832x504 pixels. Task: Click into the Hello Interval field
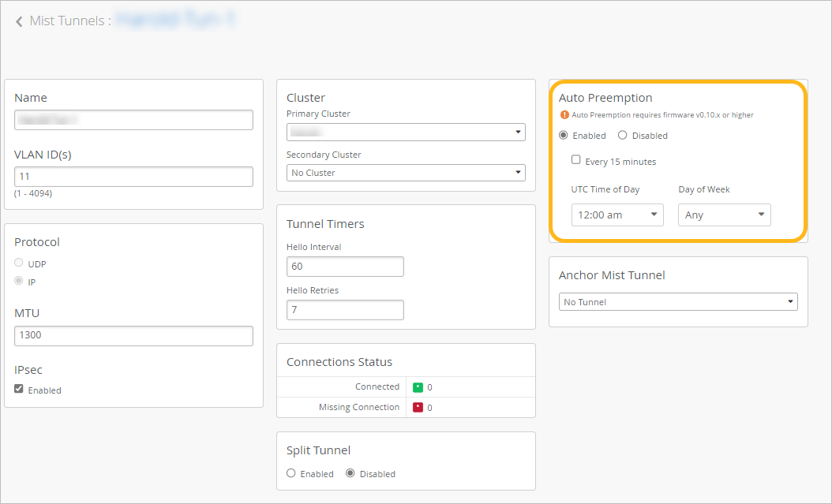point(345,267)
